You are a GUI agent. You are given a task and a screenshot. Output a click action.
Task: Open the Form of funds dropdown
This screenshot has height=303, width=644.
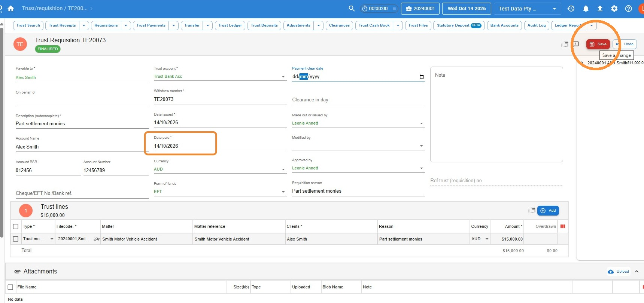click(220, 192)
